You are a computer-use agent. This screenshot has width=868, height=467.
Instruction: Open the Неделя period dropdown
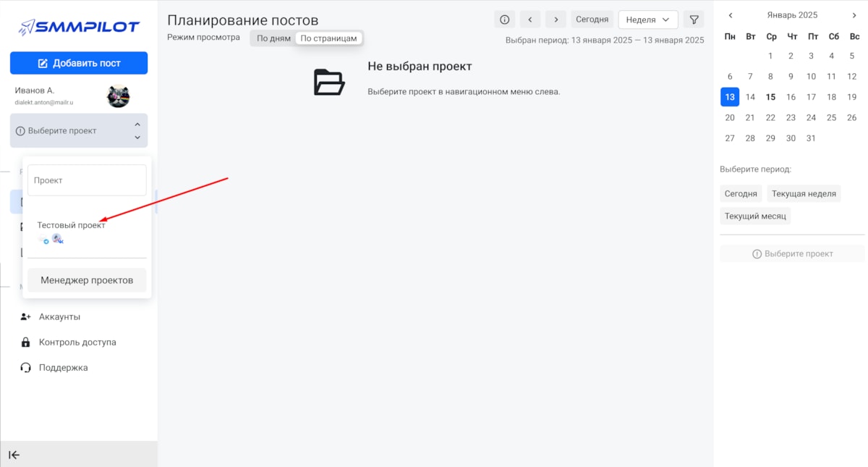coord(648,20)
